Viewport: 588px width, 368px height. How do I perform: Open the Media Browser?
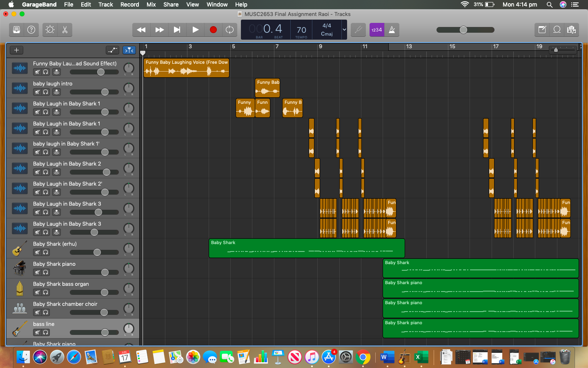pyautogui.click(x=571, y=30)
